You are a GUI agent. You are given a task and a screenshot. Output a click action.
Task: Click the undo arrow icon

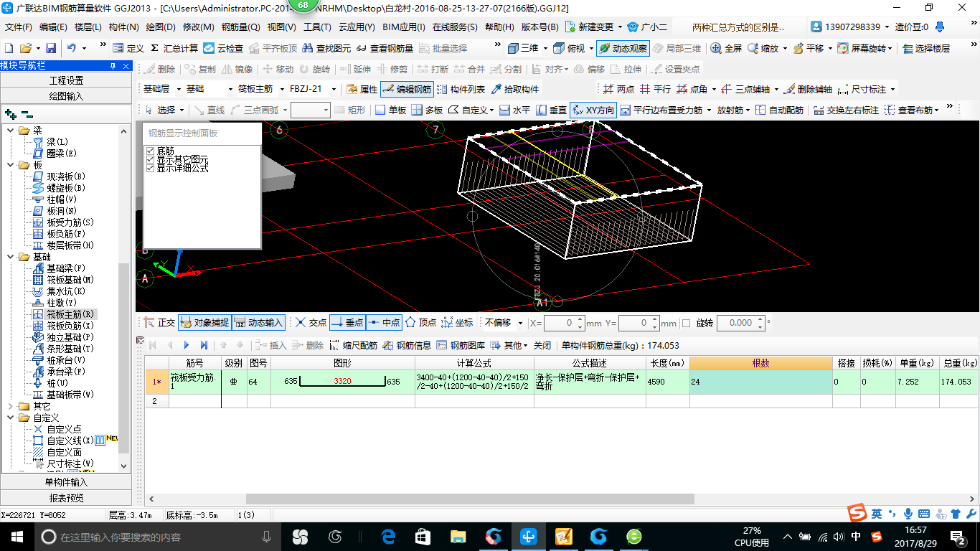pyautogui.click(x=72, y=48)
